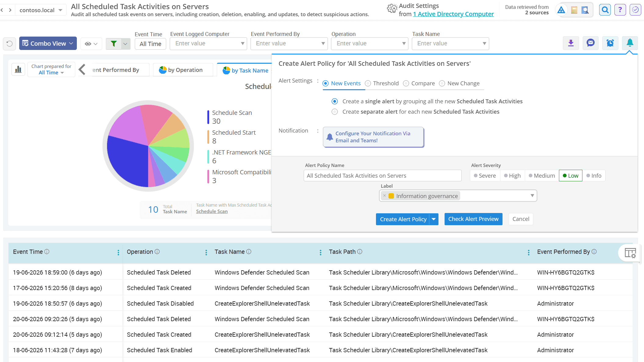Viewport: 644px width, 362px height.
Task: Select the Threshold alert setting
Action: [382, 83]
